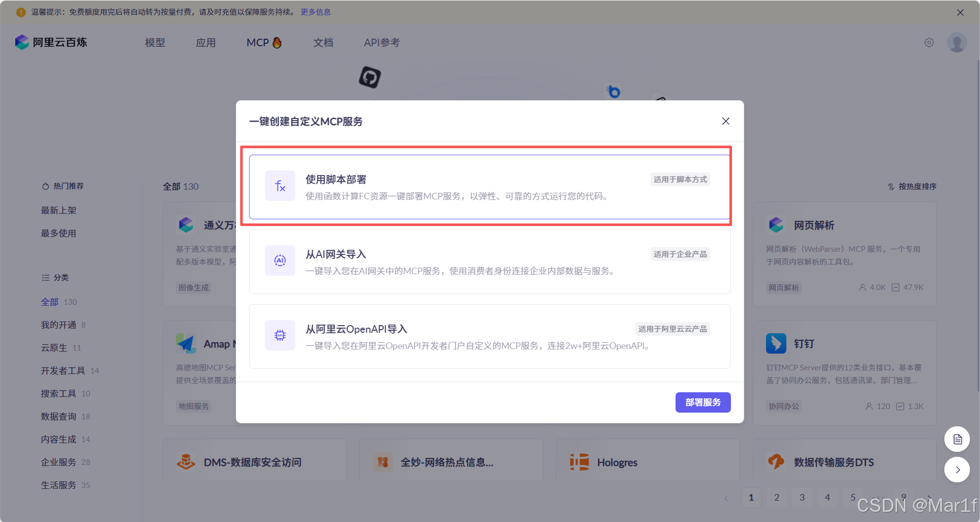
Task: Click the Amap card logo icon
Action: point(186,343)
